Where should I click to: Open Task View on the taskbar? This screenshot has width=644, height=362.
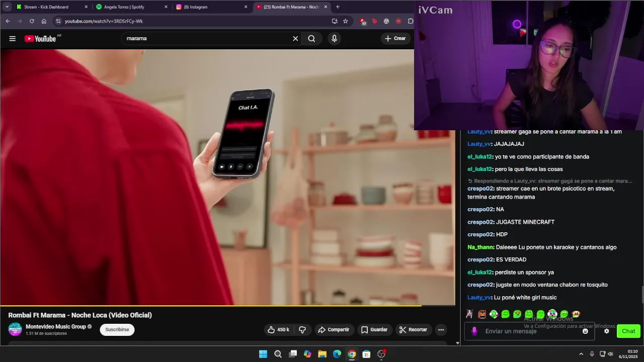(x=293, y=354)
